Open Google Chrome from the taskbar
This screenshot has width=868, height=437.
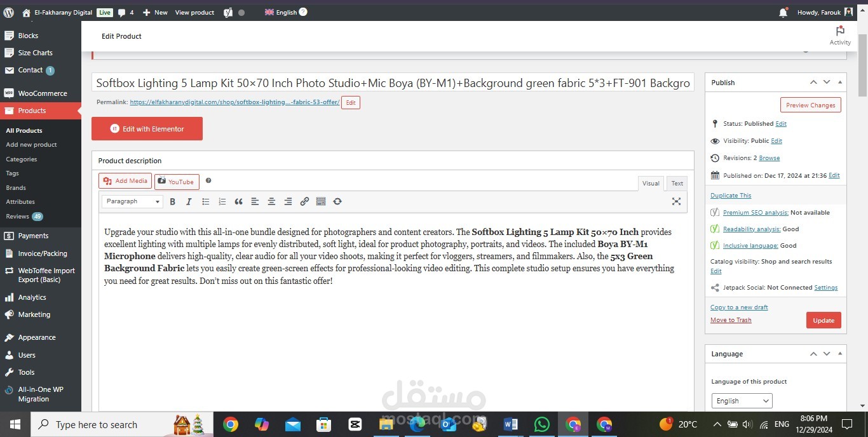click(231, 424)
